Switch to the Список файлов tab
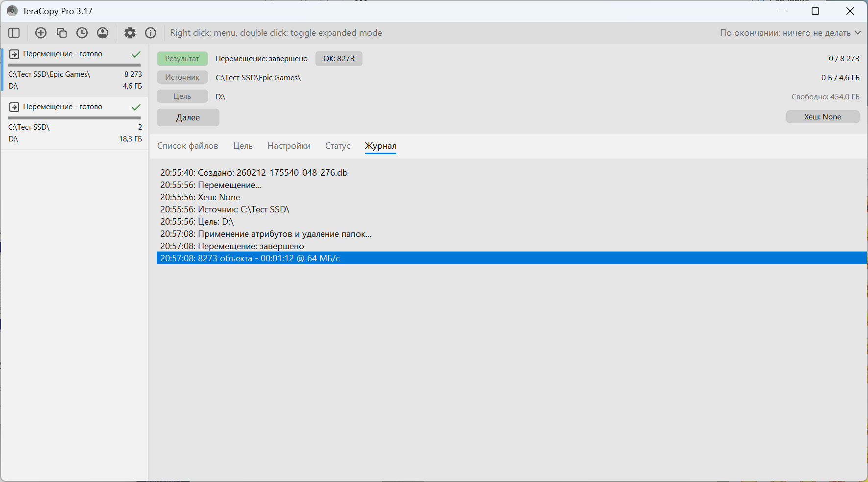The image size is (868, 482). (x=188, y=146)
